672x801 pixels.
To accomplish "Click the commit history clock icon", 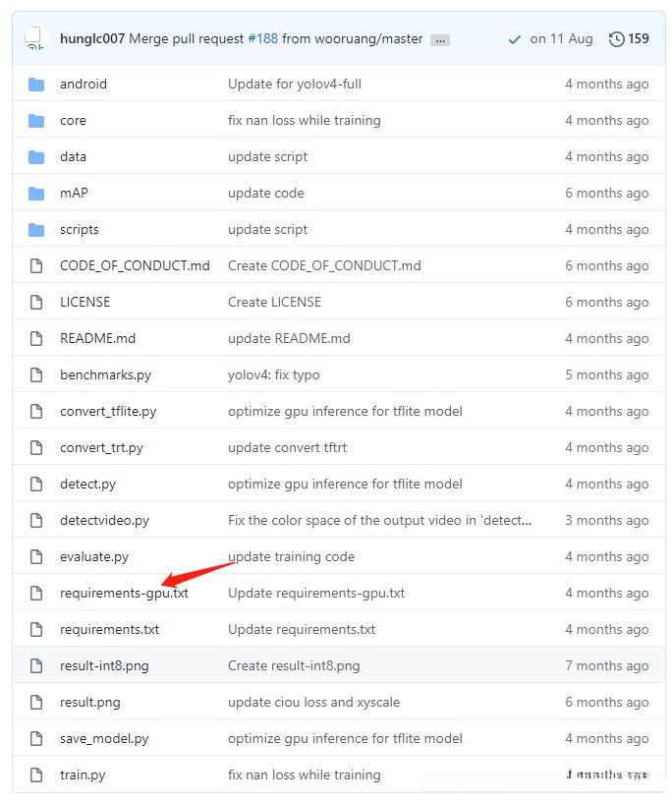I will (616, 39).
